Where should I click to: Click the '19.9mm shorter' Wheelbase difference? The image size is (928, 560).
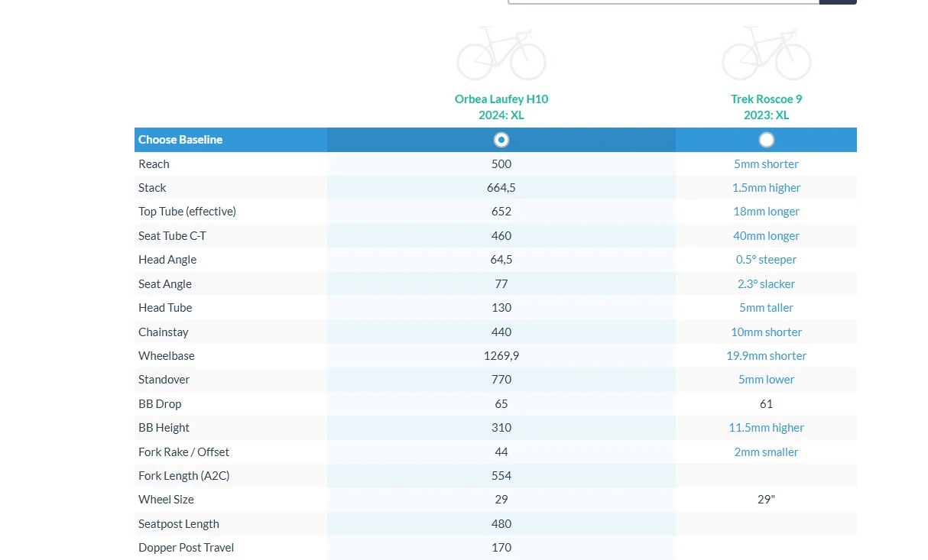coord(766,356)
